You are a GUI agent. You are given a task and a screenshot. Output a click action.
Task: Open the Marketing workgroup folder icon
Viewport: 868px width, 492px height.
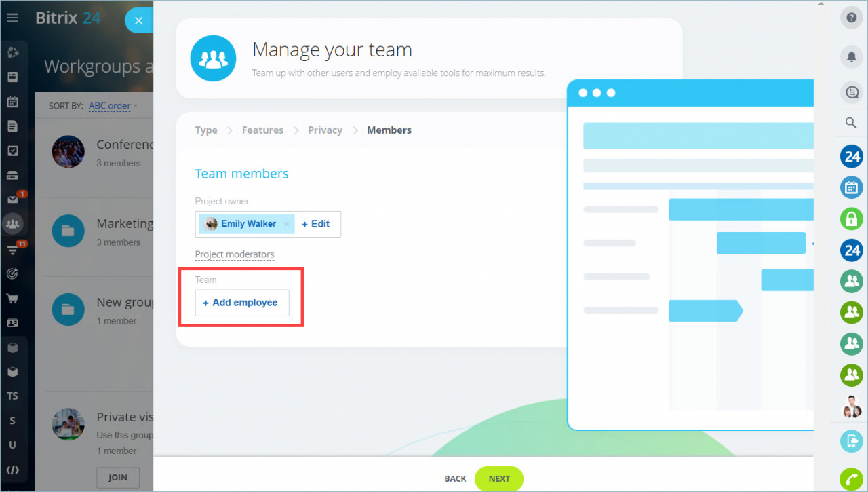[x=68, y=231]
